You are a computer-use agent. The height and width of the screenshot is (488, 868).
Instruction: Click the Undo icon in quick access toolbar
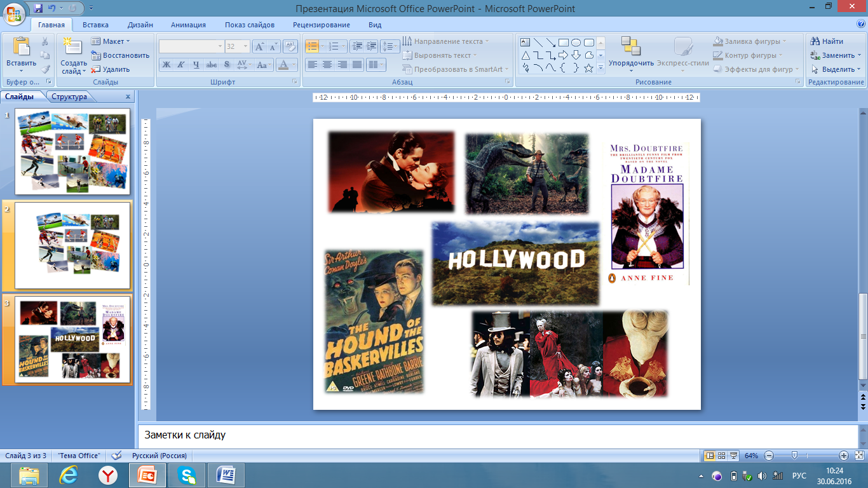pyautogui.click(x=52, y=9)
